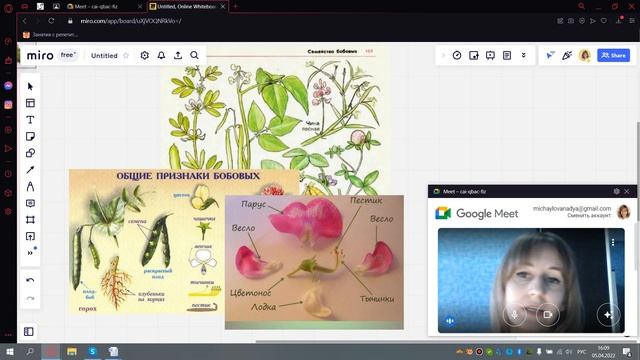Viewport: 640px width, 360px height.
Task: Open the voting tool
Action: coord(473,55)
